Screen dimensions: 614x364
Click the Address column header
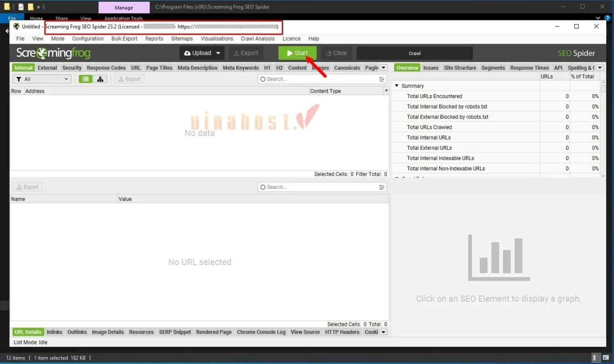coord(166,91)
